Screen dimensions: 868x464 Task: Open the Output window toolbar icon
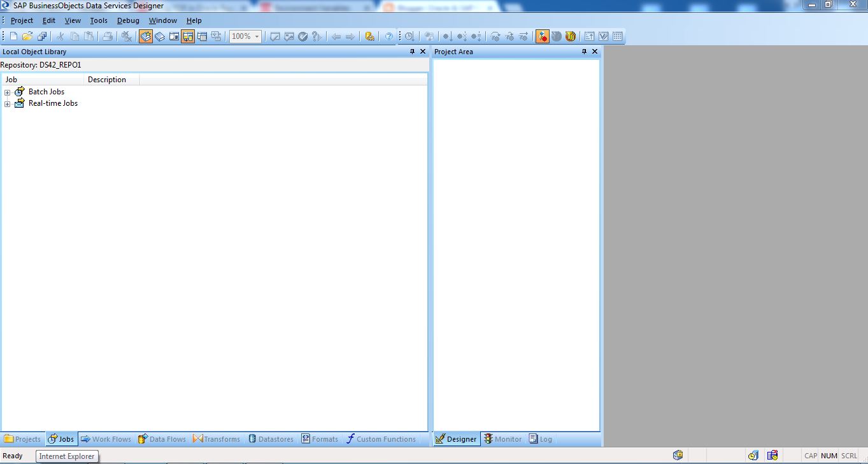[202, 36]
